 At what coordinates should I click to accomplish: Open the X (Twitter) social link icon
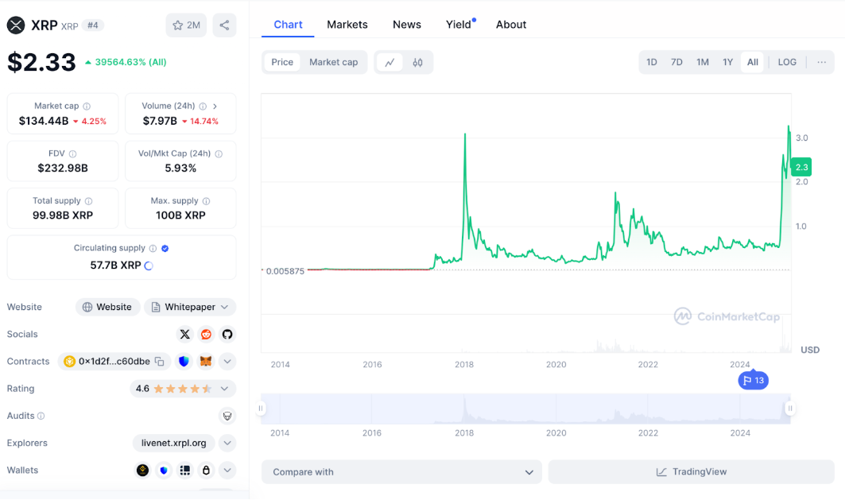[185, 335]
